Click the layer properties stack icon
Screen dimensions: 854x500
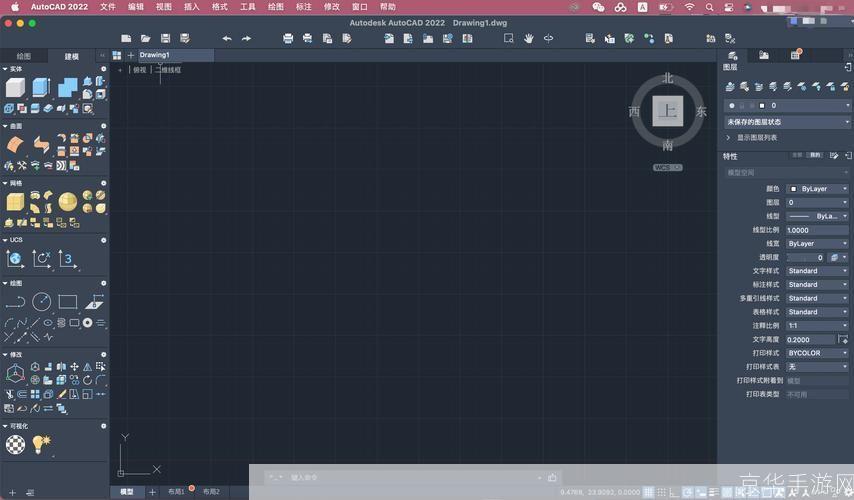pyautogui.click(x=730, y=86)
